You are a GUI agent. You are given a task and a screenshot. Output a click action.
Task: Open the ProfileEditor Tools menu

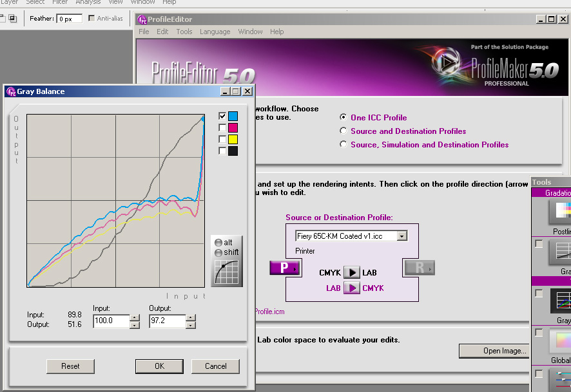(x=184, y=32)
